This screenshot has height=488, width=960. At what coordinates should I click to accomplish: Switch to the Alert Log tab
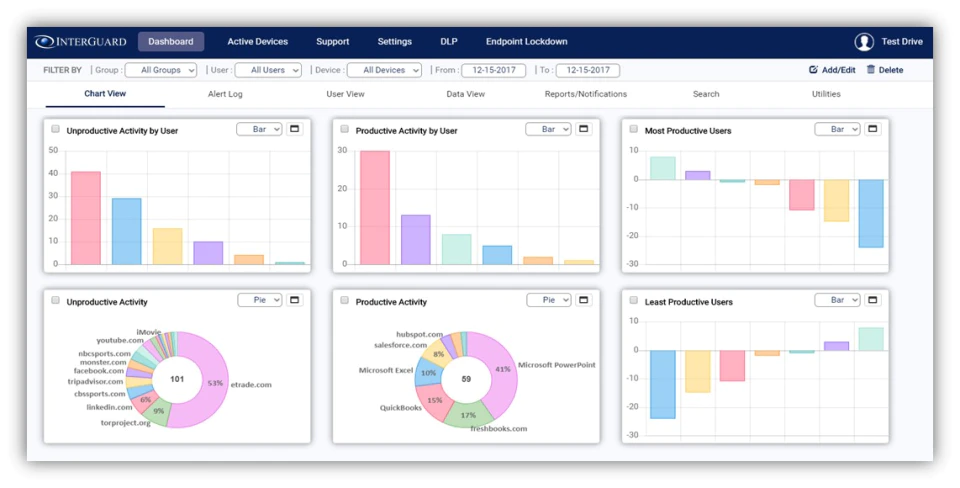point(225,94)
